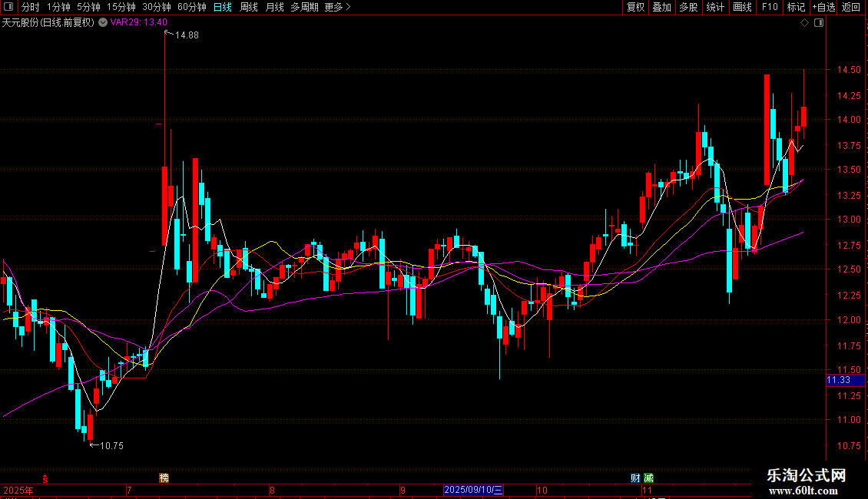Select the 周线 weekly chart tab
868x499 pixels.
(249, 7)
